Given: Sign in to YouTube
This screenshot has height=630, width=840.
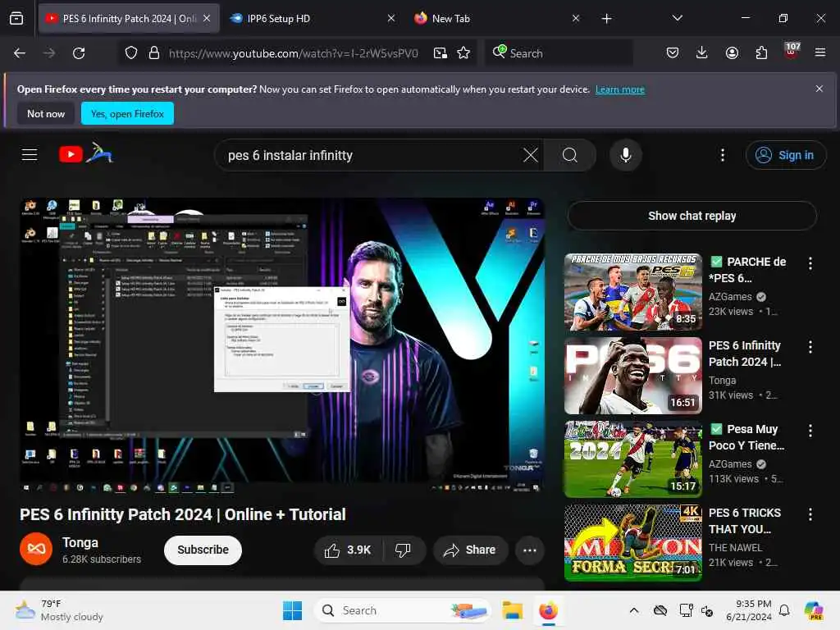Looking at the screenshot, I should tap(785, 155).
